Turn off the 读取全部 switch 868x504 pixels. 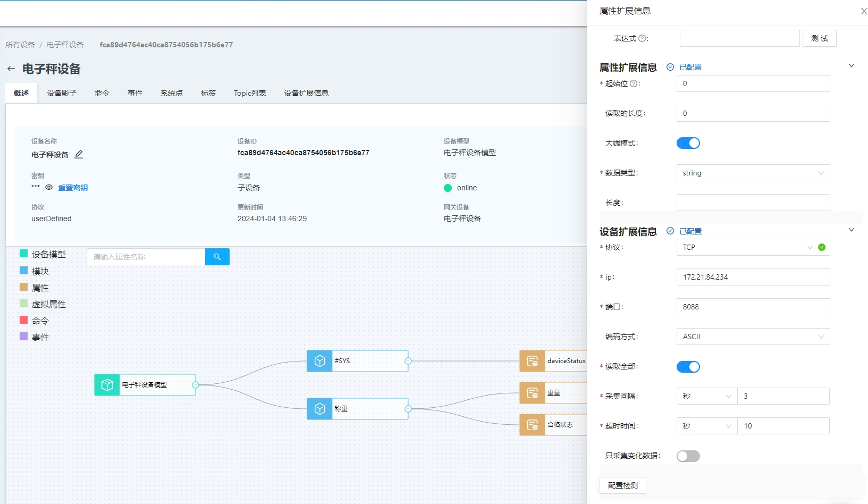688,366
